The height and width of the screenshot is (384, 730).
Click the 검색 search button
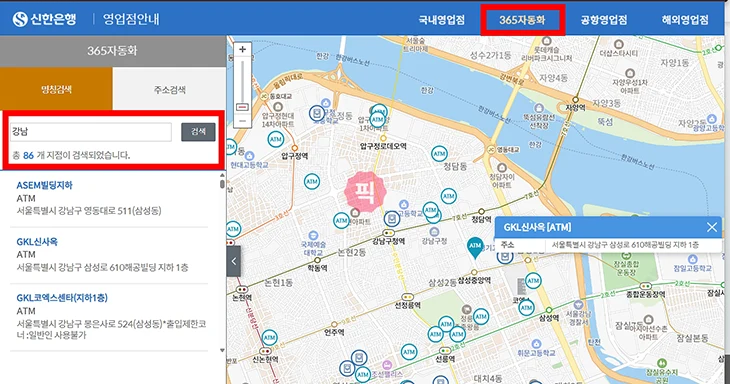tap(198, 132)
